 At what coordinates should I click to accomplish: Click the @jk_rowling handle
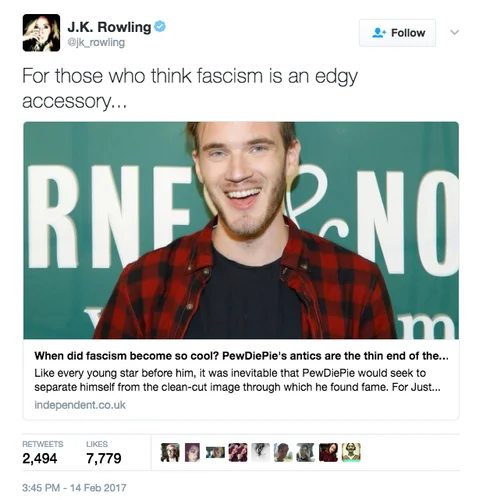click(96, 43)
